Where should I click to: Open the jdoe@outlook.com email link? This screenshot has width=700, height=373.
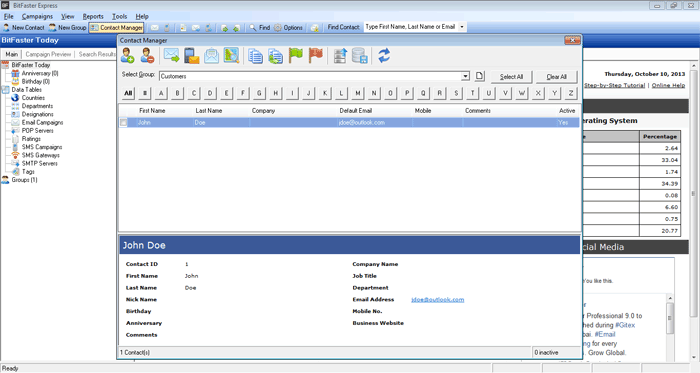click(438, 299)
